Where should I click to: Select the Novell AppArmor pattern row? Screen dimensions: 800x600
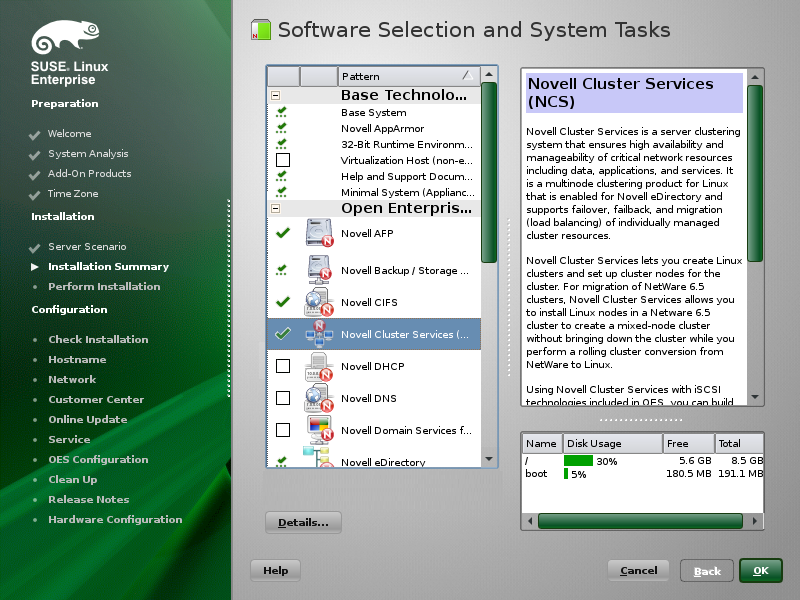[382, 129]
